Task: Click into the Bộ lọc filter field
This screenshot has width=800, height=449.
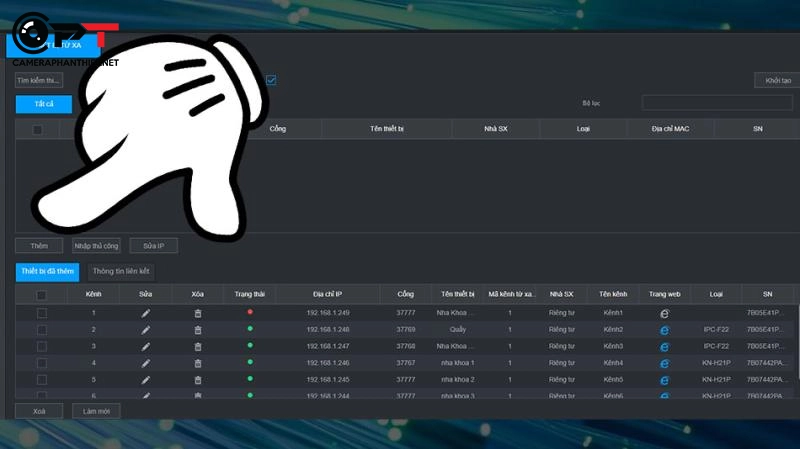Action: [x=716, y=103]
